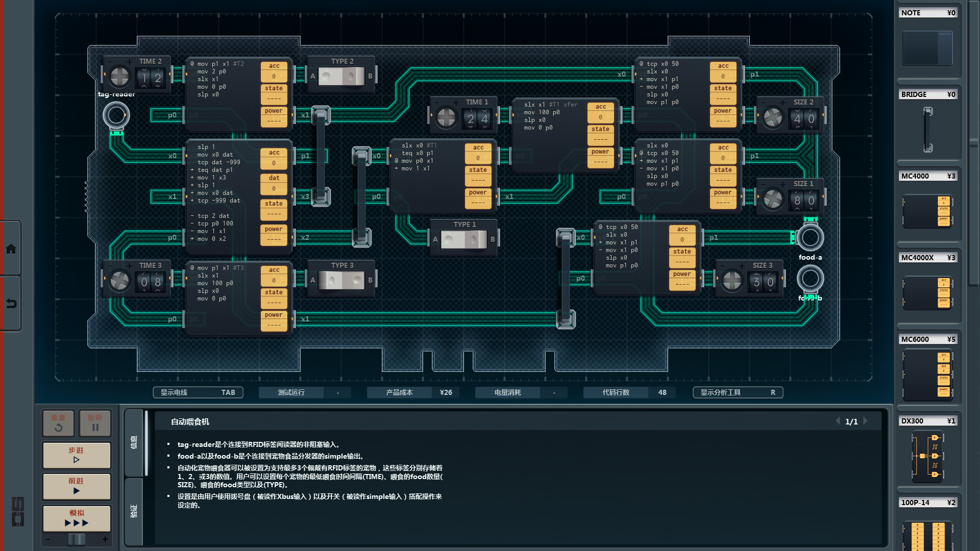Image resolution: width=980 pixels, height=551 pixels.
Task: Pick the NOTE component from parts panel
Action: (927, 47)
